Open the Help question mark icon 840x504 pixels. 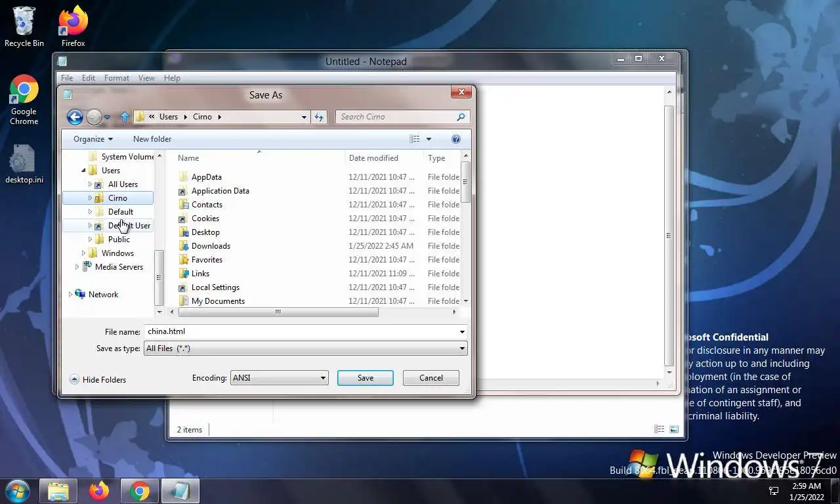pyautogui.click(x=456, y=139)
